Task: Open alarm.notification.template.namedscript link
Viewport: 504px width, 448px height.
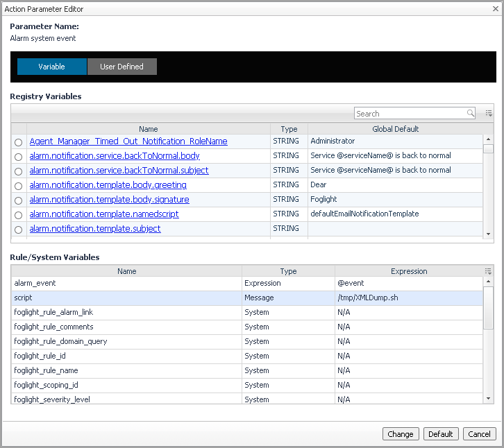Action: click(104, 214)
